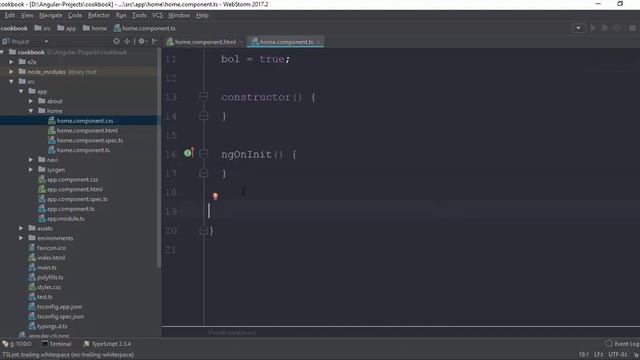640x360 pixels.
Task: Hide the Project tool window
Action: click(x=154, y=41)
